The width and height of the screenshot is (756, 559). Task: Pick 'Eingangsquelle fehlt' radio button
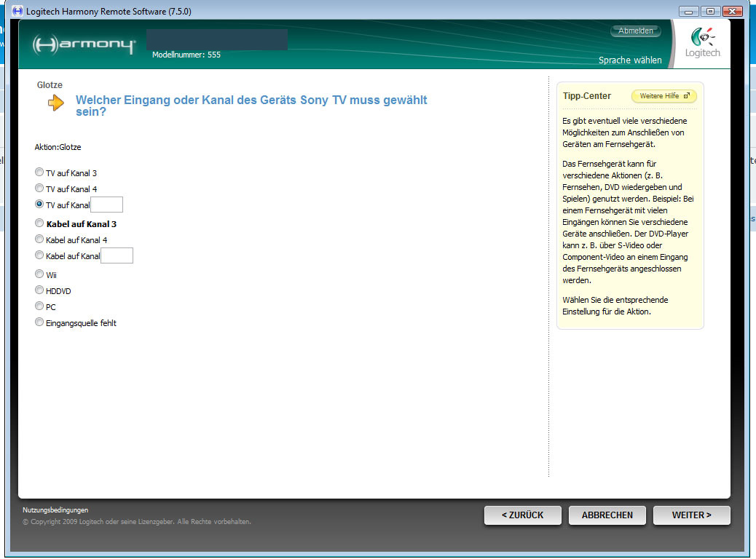pyautogui.click(x=39, y=322)
